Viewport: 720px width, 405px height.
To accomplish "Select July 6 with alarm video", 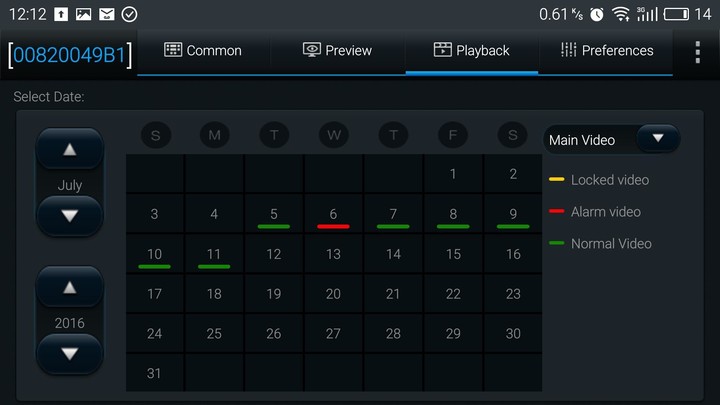I will [x=333, y=214].
